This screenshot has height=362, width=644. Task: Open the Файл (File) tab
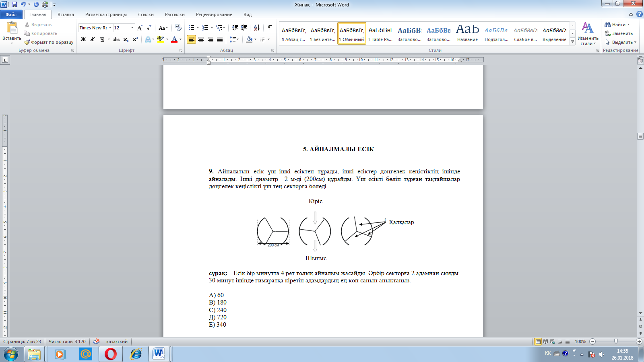point(11,14)
